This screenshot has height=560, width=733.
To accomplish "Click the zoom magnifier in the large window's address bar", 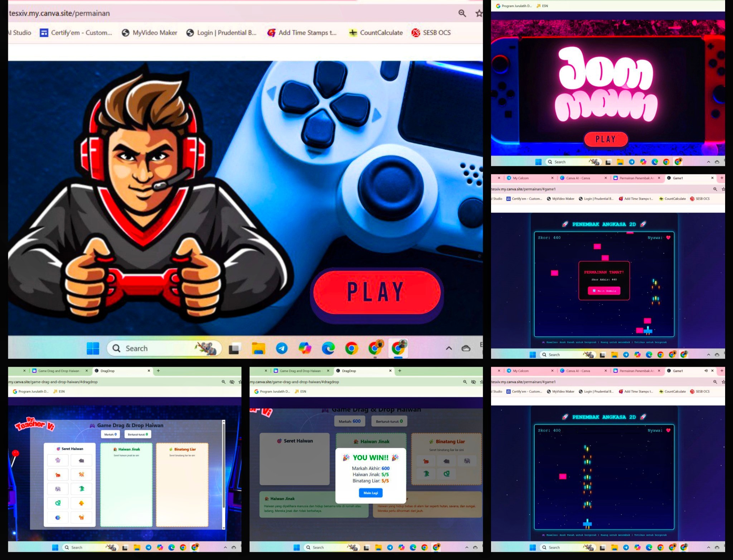I will (x=462, y=14).
